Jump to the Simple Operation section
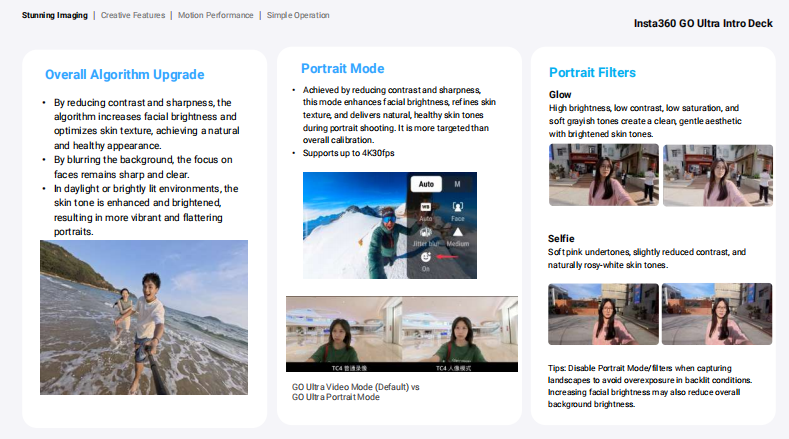 (297, 16)
